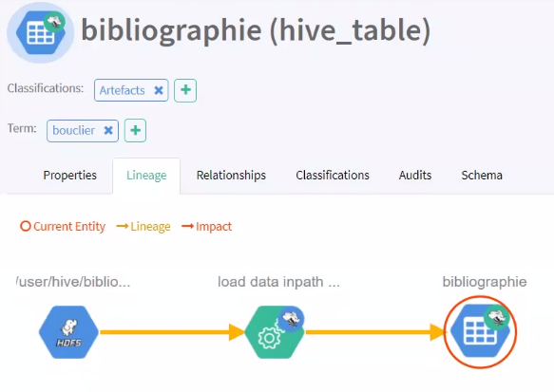Click the Artefacts classification tag
Image resolution: width=554 pixels, height=392 pixels.
(122, 90)
